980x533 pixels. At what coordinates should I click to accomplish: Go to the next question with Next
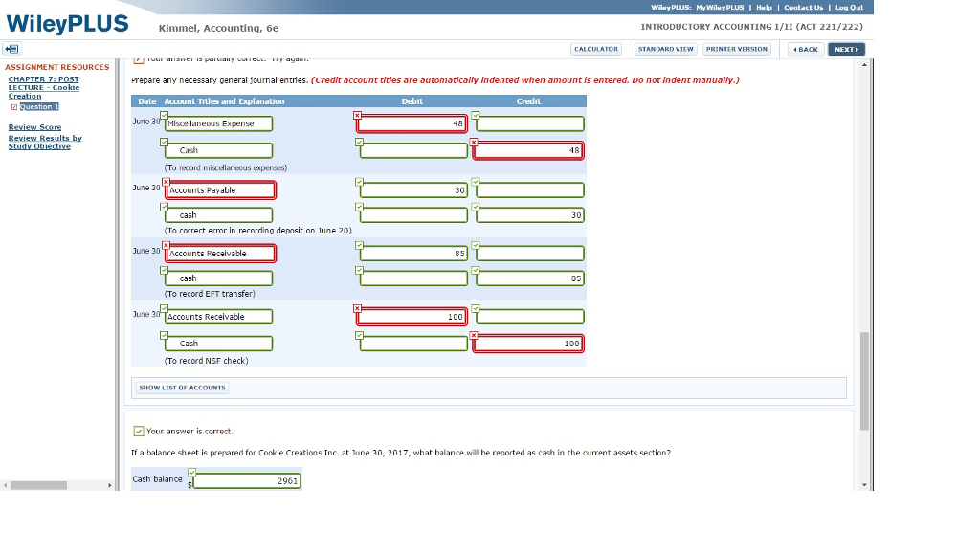[846, 49]
